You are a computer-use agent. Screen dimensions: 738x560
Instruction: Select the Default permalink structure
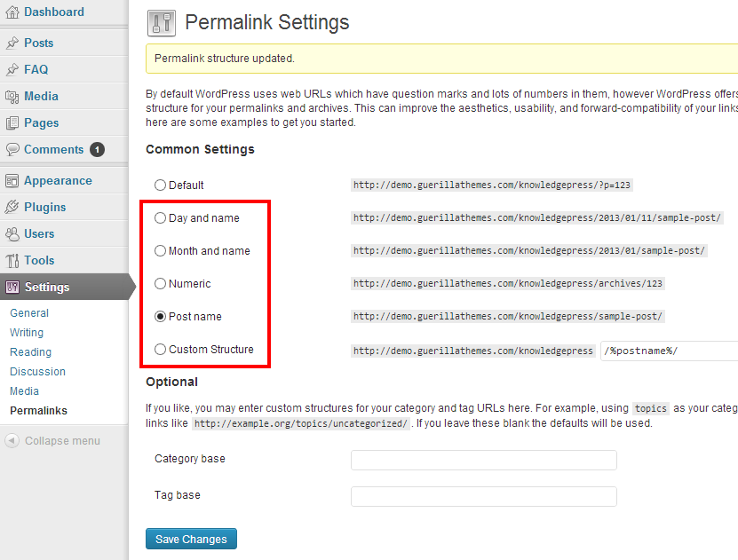click(160, 185)
